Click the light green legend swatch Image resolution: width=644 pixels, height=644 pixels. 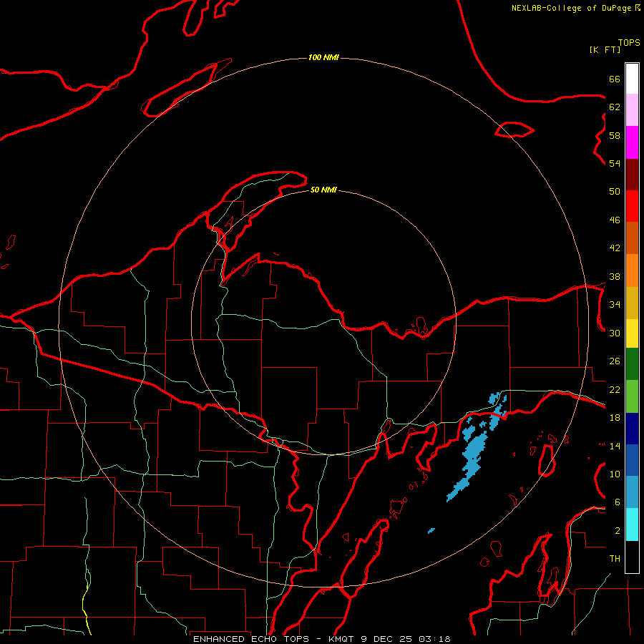coord(632,396)
